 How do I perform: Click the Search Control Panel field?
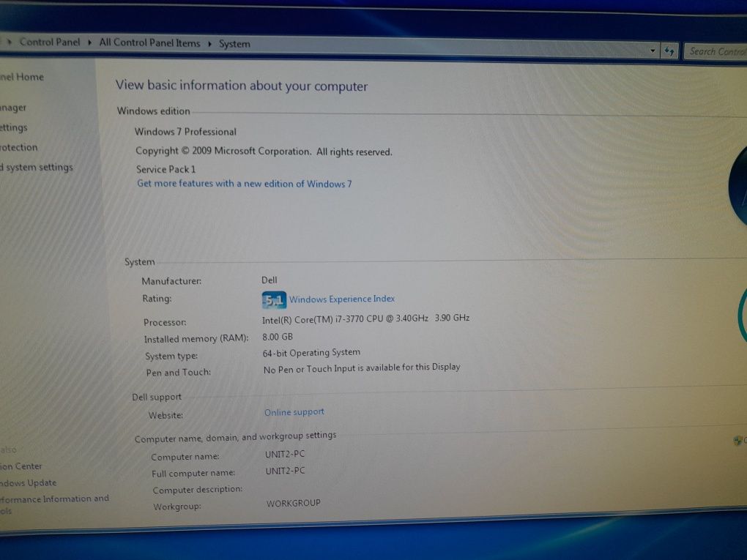click(x=716, y=51)
